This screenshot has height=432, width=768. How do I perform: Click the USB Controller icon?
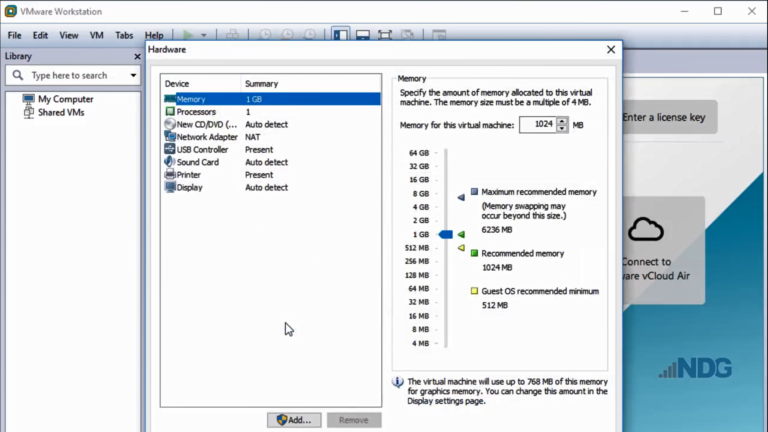(x=170, y=149)
